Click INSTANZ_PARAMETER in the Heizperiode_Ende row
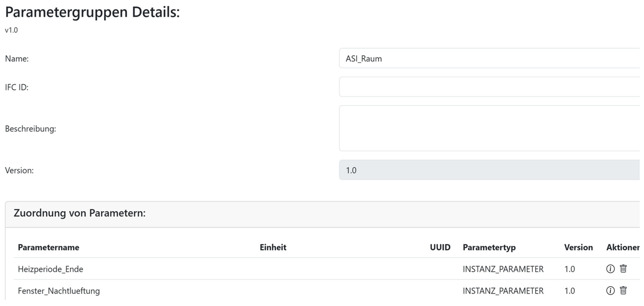The height and width of the screenshot is (306, 644). (x=503, y=269)
